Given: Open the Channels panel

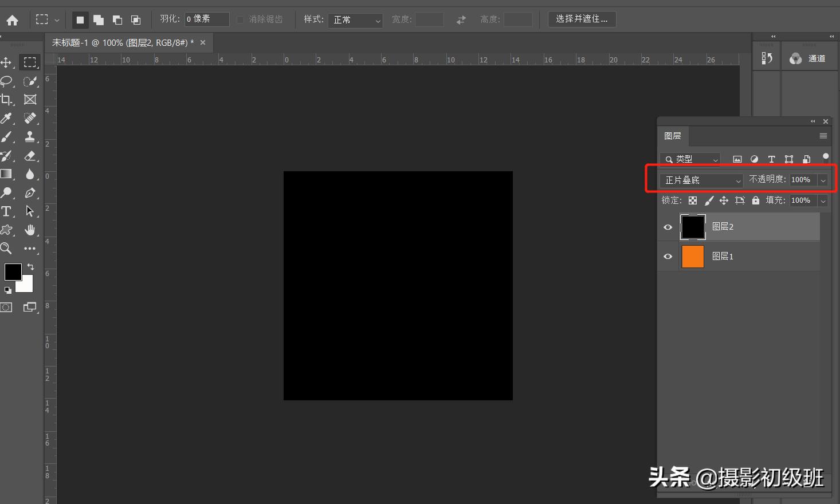Looking at the screenshot, I should 808,58.
